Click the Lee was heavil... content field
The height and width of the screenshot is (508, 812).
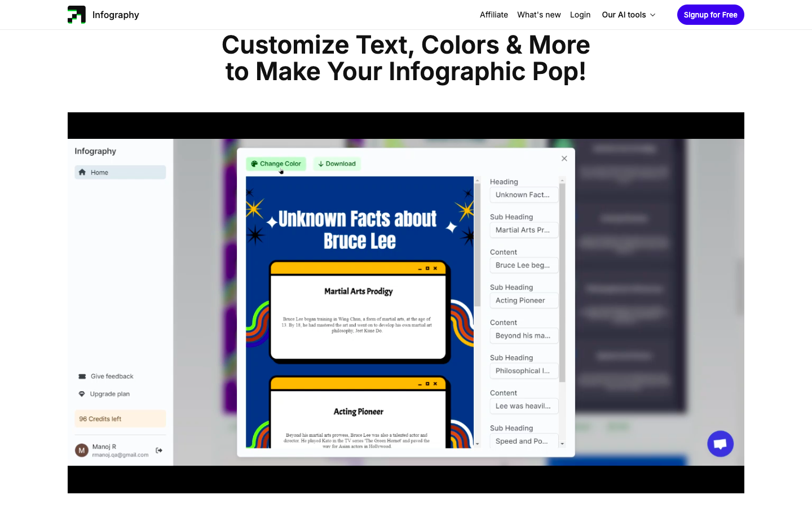point(524,406)
